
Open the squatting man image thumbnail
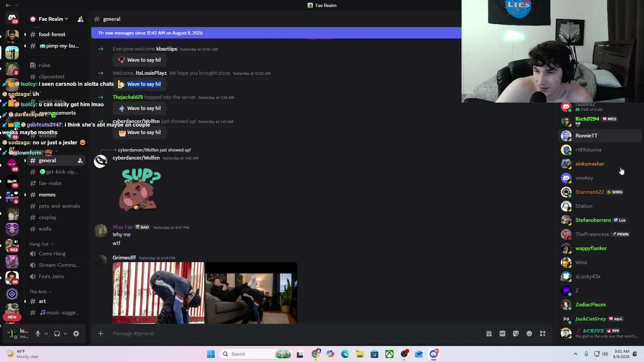(x=158, y=293)
